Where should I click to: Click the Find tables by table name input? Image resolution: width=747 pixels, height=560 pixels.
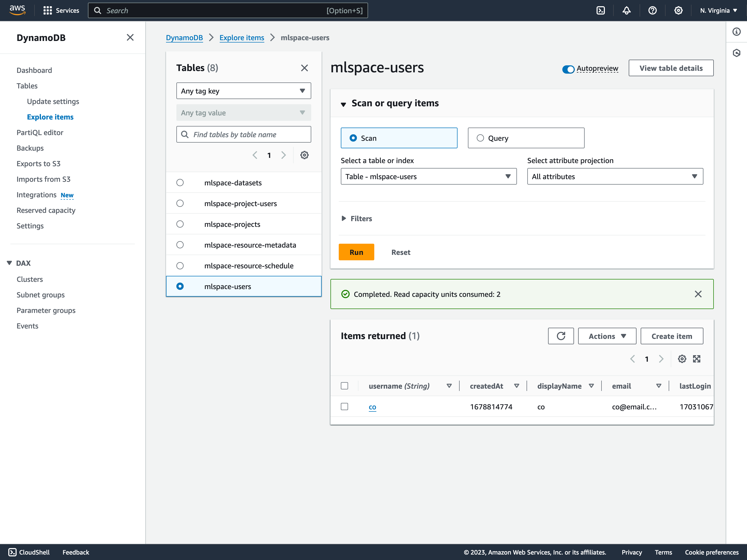(x=244, y=134)
